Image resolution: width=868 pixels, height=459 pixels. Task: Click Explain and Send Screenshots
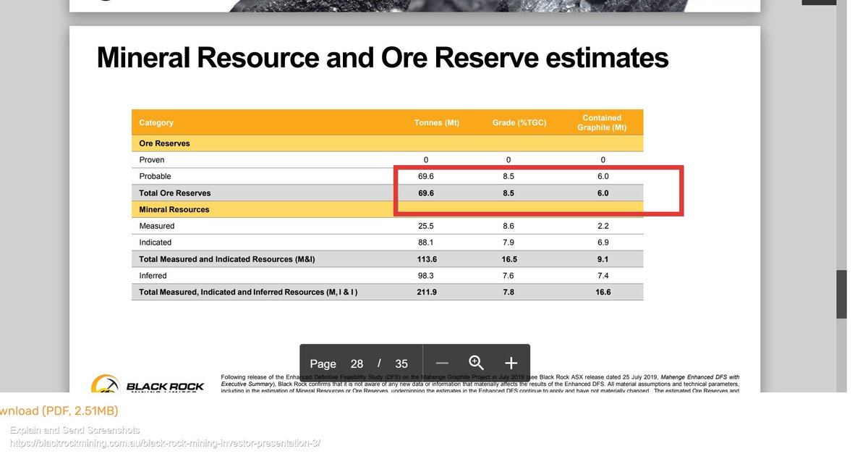pyautogui.click(x=76, y=429)
